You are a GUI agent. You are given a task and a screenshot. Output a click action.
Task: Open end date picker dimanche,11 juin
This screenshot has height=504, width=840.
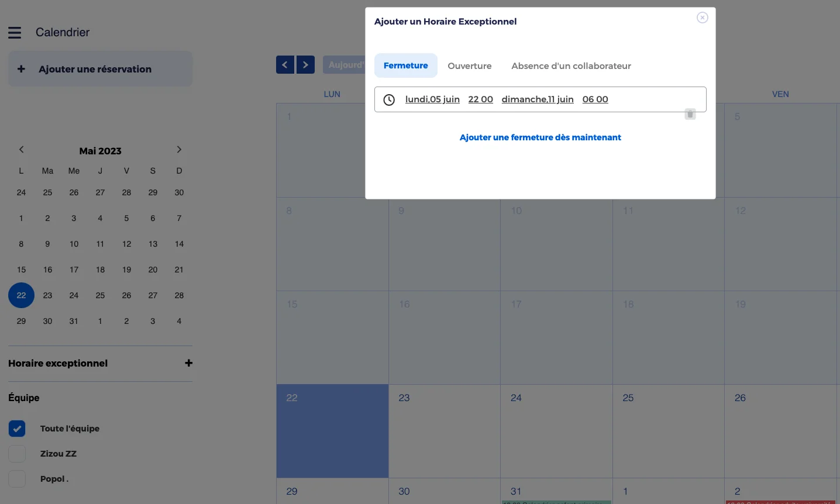[x=537, y=99]
